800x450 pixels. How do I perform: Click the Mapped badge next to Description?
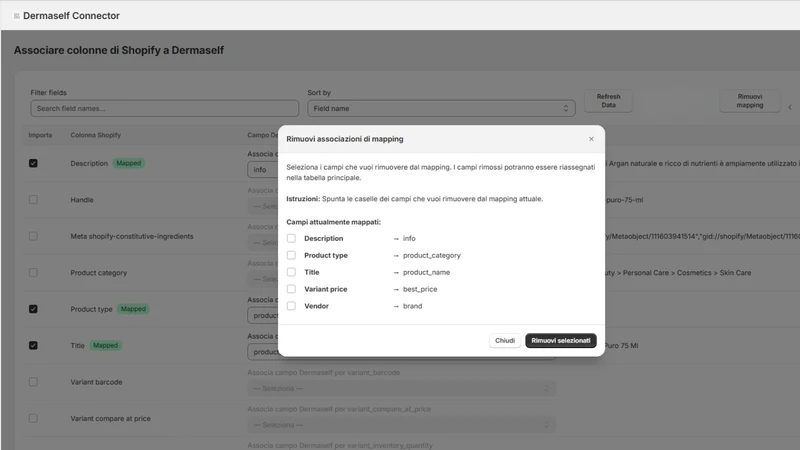(129, 163)
